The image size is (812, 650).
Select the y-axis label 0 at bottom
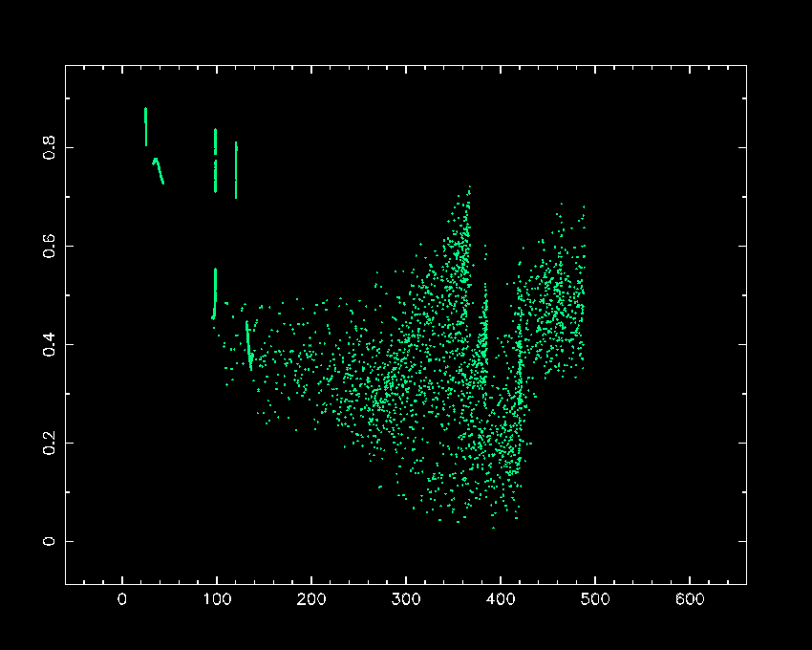[49, 541]
